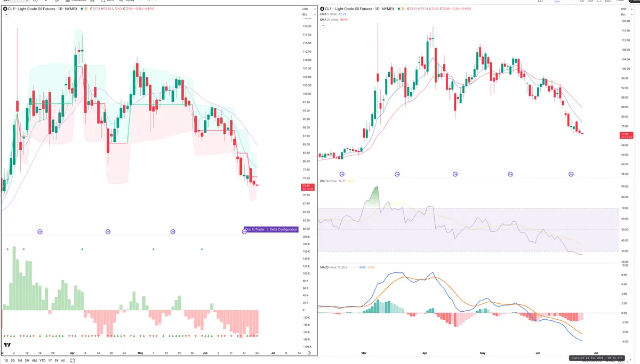Select the 1Y time range
The width and height of the screenshot is (640, 364).
[x=50, y=361]
